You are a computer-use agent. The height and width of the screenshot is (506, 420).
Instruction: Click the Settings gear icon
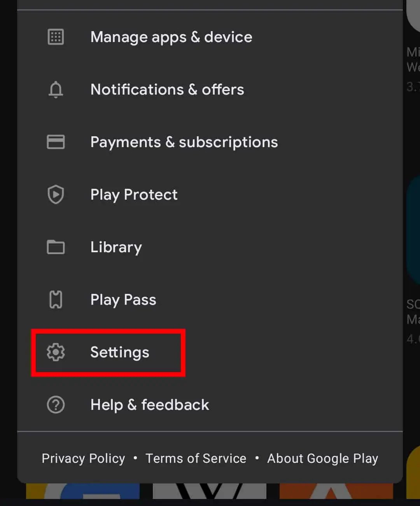click(x=56, y=352)
